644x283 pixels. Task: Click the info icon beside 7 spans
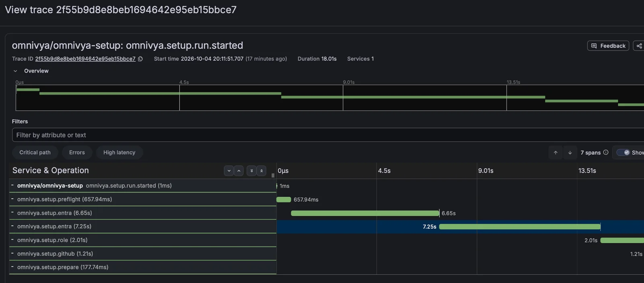tap(606, 152)
